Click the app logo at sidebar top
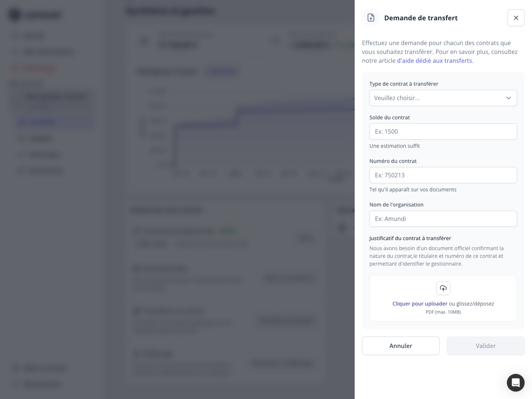Screen dimensions: 532x399 pyautogui.click(x=35, y=15)
